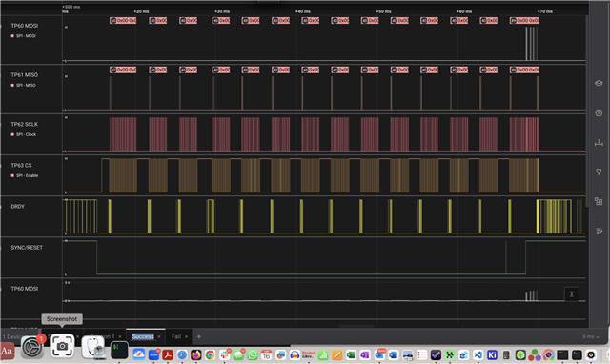Click the +30 ms time axis label
The width and height of the screenshot is (610, 364).
point(222,11)
